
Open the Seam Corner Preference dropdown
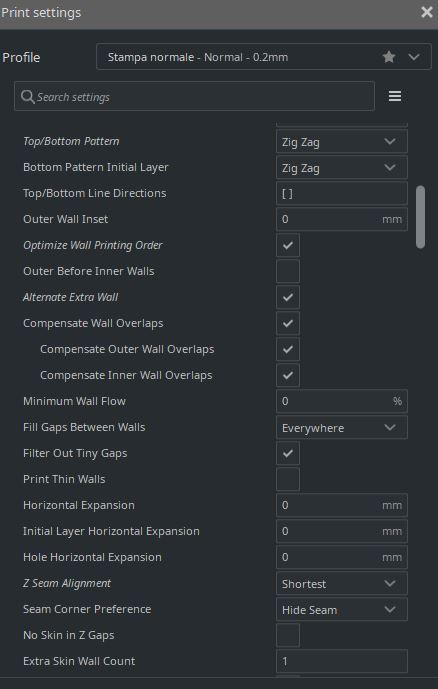pyautogui.click(x=341, y=609)
